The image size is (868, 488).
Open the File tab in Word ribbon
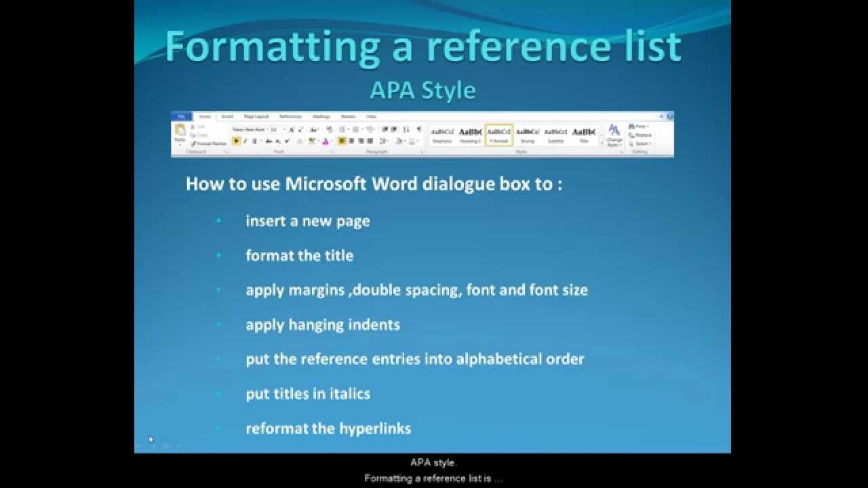[x=181, y=117]
